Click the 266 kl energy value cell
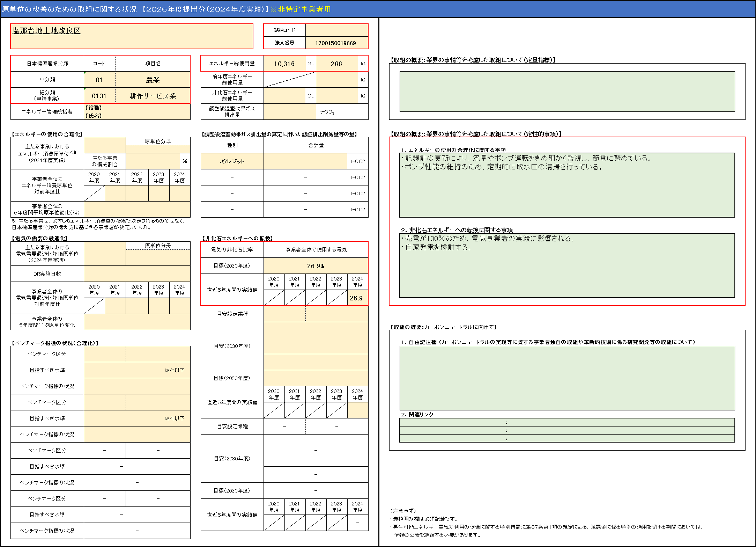 tap(336, 64)
